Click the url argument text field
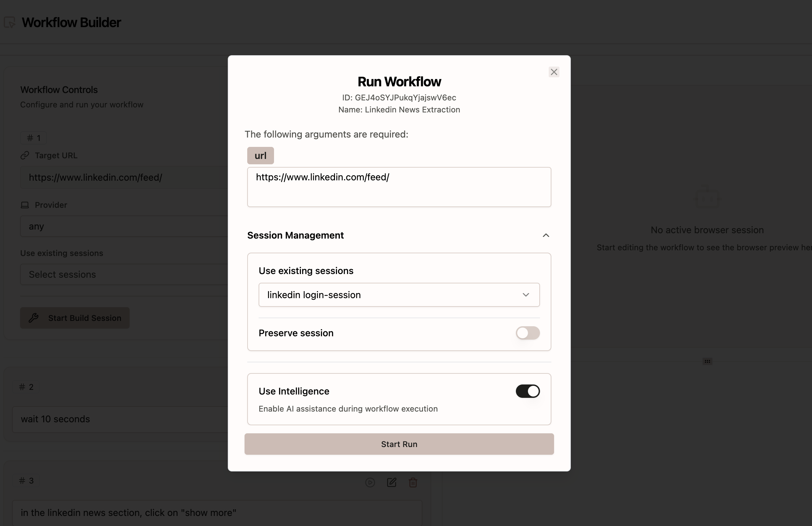Viewport: 812px width, 526px height. pyautogui.click(x=399, y=187)
